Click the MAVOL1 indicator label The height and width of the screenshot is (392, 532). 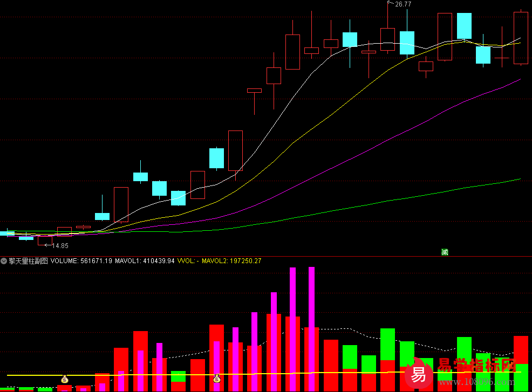tap(145, 261)
